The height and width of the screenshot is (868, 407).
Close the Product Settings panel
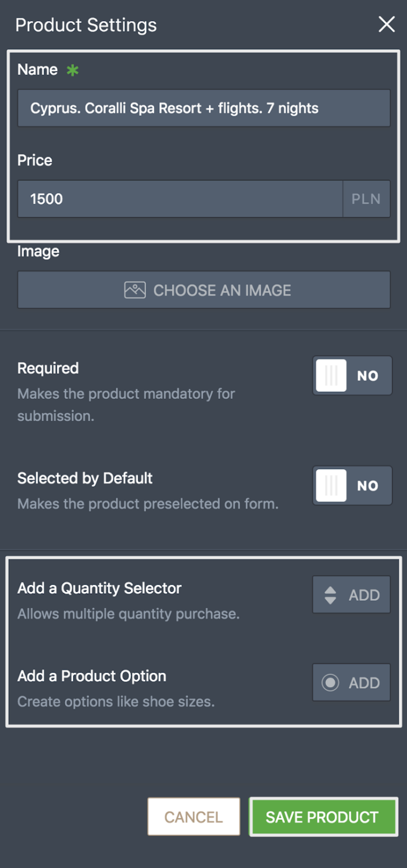387,24
